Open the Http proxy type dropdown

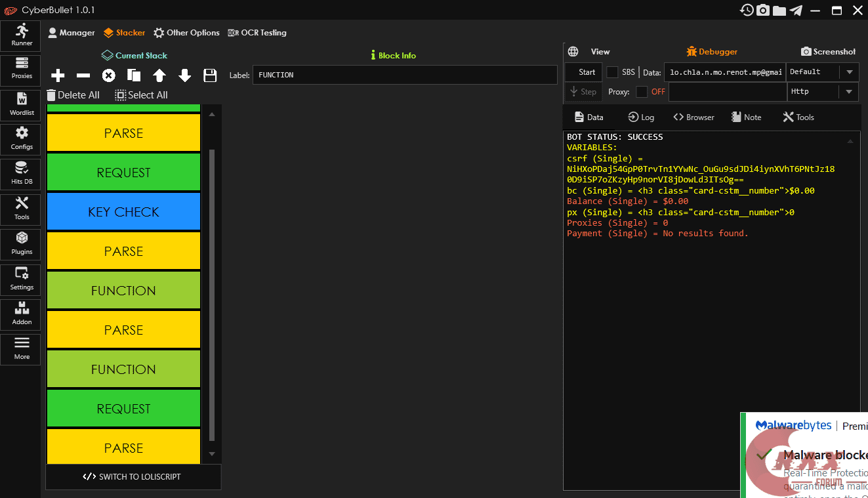pyautogui.click(x=849, y=92)
